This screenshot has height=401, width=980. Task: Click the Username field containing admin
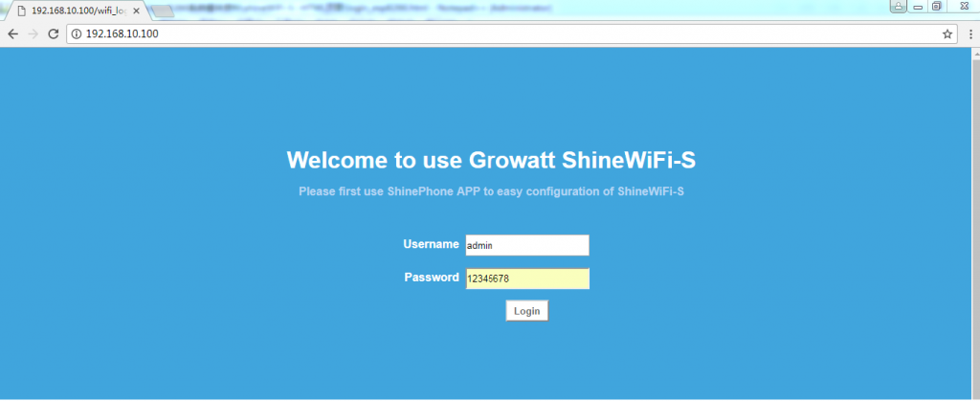[527, 245]
